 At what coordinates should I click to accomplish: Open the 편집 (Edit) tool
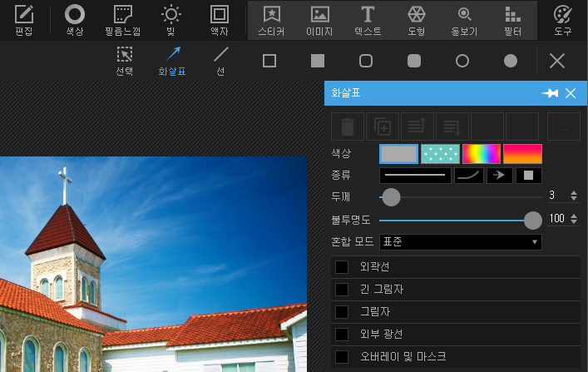(x=24, y=20)
